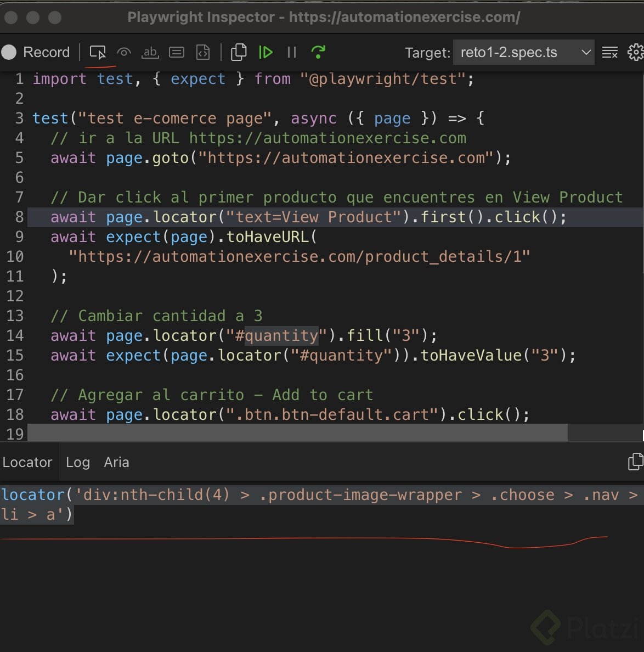
Task: Select the Locator tab
Action: click(x=27, y=463)
